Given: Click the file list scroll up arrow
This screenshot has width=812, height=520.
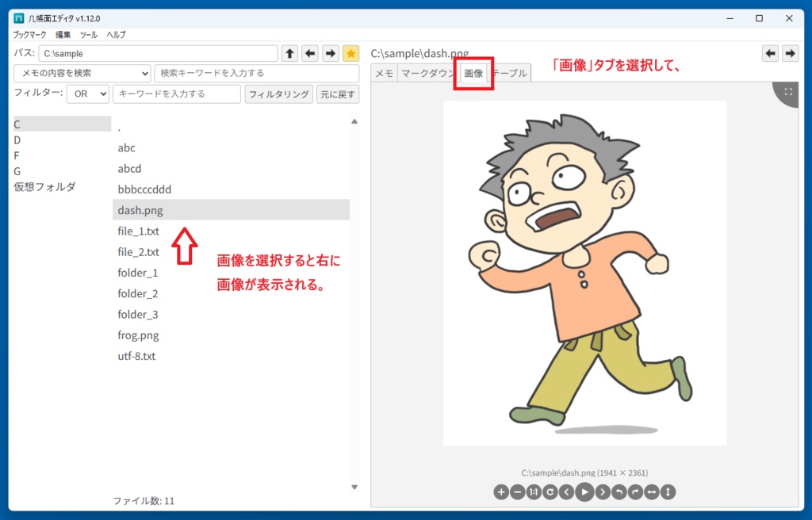Looking at the screenshot, I should coord(354,122).
